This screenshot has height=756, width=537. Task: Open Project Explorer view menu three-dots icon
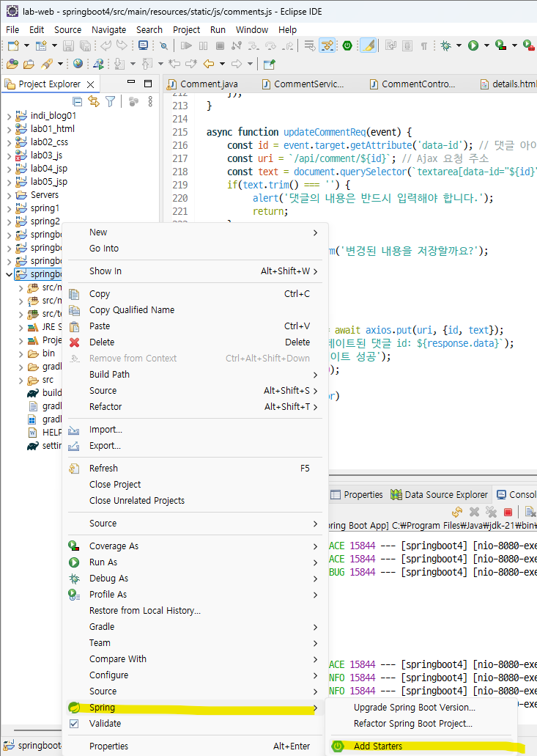click(x=150, y=101)
